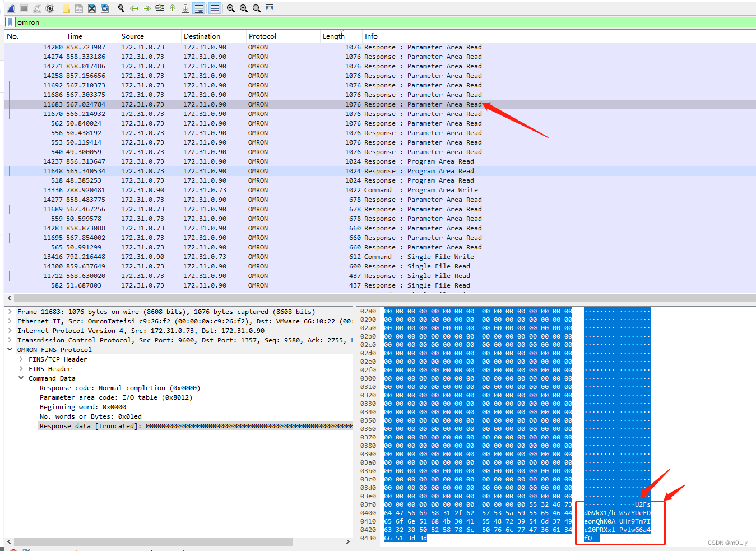
Task: Click details pane scroll-left arrow
Action: pyautogui.click(x=9, y=542)
